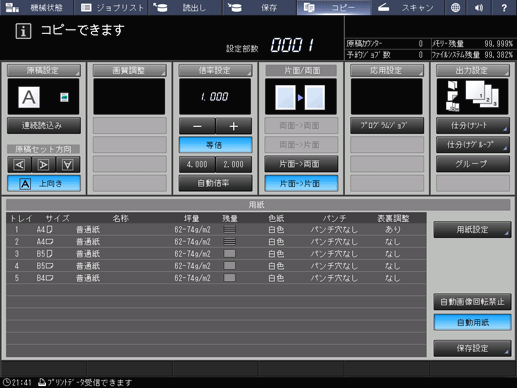The image size is (517, 388).
Task: Set magnification to 2.000
Action: (234, 164)
